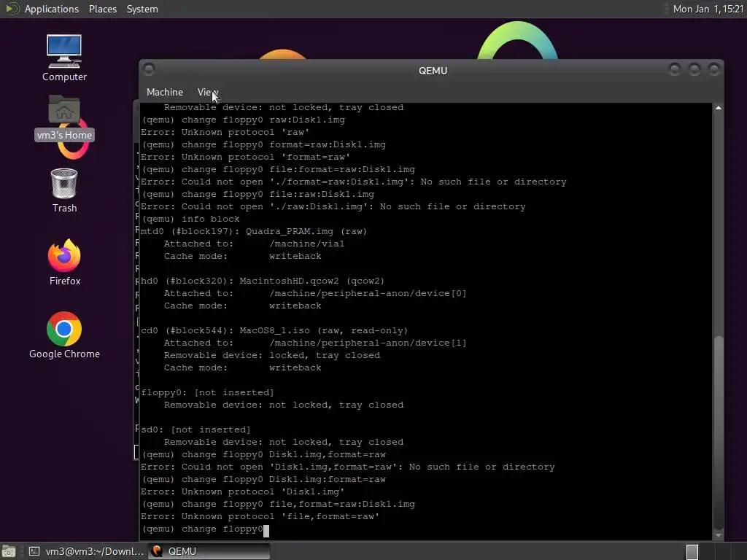Screen dimensions: 747x560
Task: Open the Applications menu
Action: pyautogui.click(x=52, y=9)
